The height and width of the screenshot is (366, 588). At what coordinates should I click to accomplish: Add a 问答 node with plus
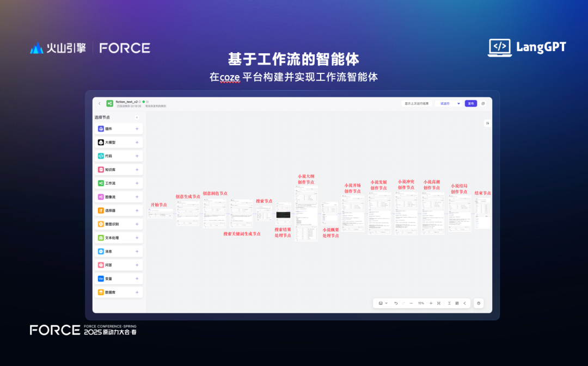(x=137, y=265)
